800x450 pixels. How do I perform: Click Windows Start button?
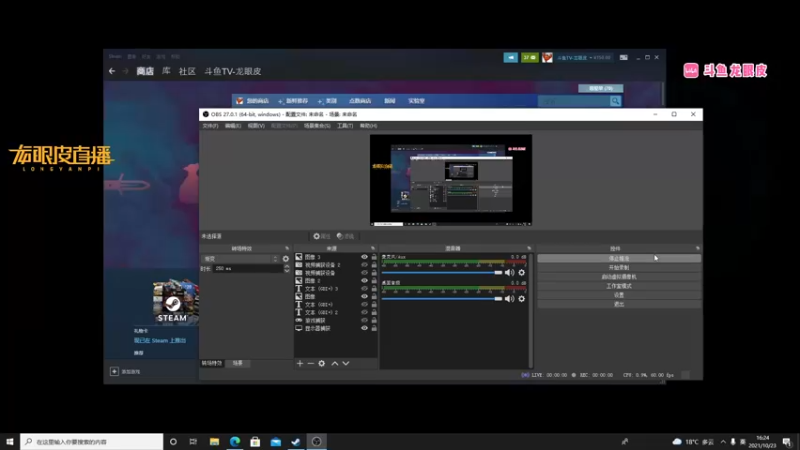tap(10, 441)
